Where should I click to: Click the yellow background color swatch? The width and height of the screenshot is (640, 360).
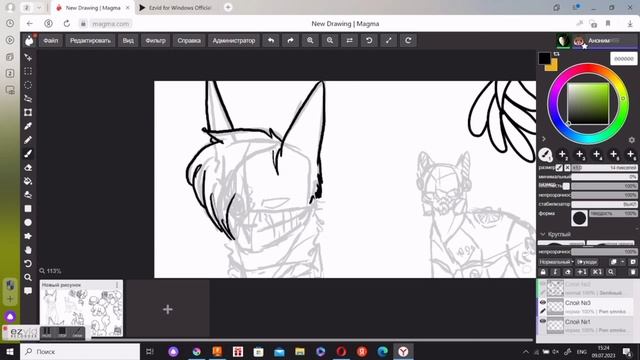552,66
